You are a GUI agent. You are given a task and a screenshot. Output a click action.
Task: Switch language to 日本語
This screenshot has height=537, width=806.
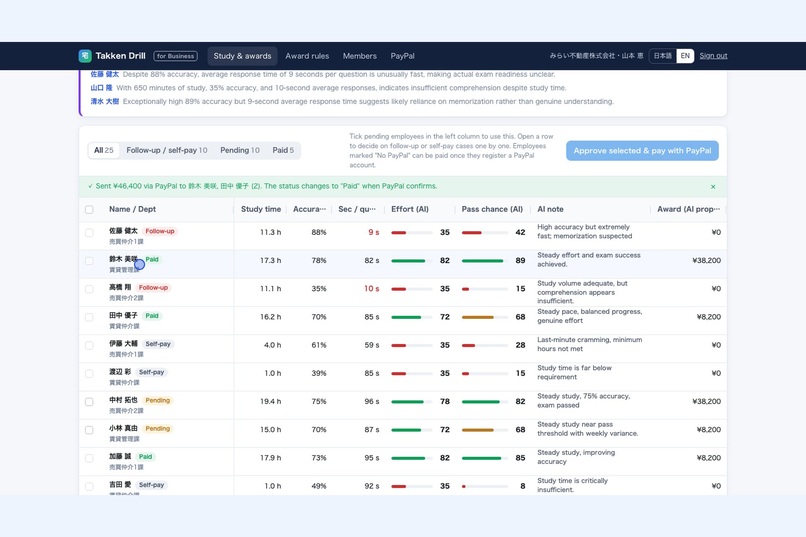663,55
